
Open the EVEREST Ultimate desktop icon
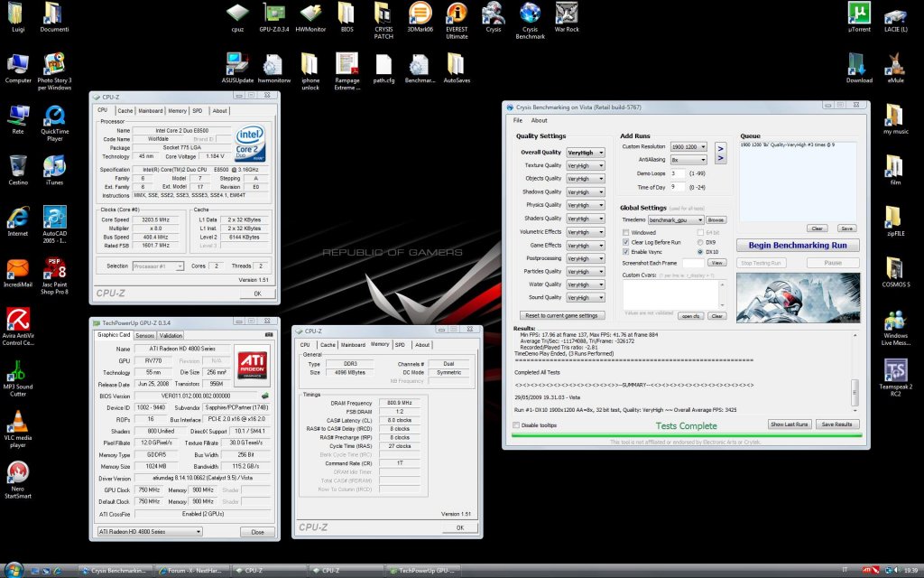[457, 20]
